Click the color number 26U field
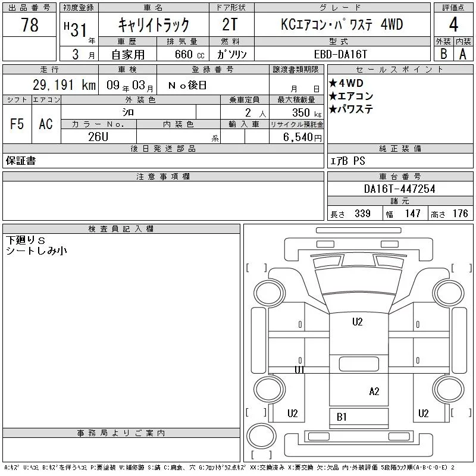This screenshot has height=476, width=476. click(98, 137)
